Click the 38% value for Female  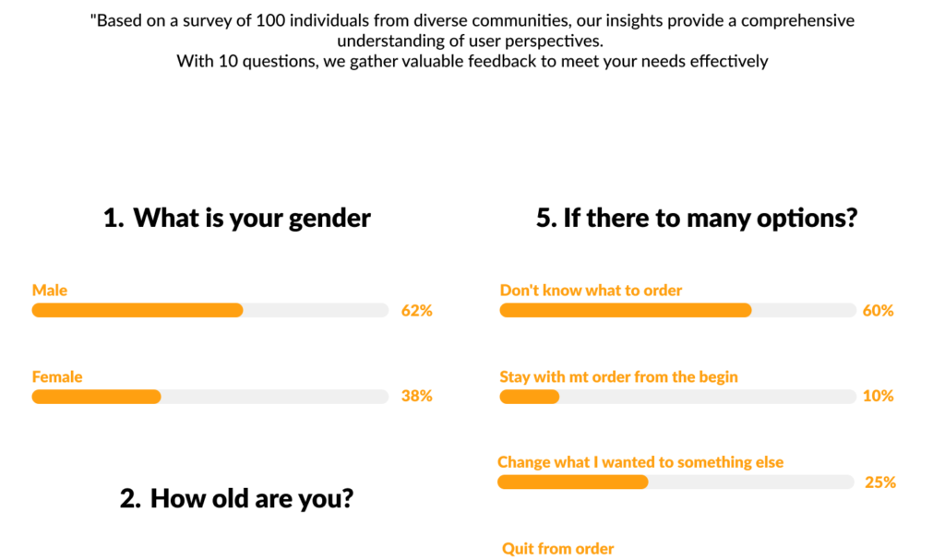point(416,397)
